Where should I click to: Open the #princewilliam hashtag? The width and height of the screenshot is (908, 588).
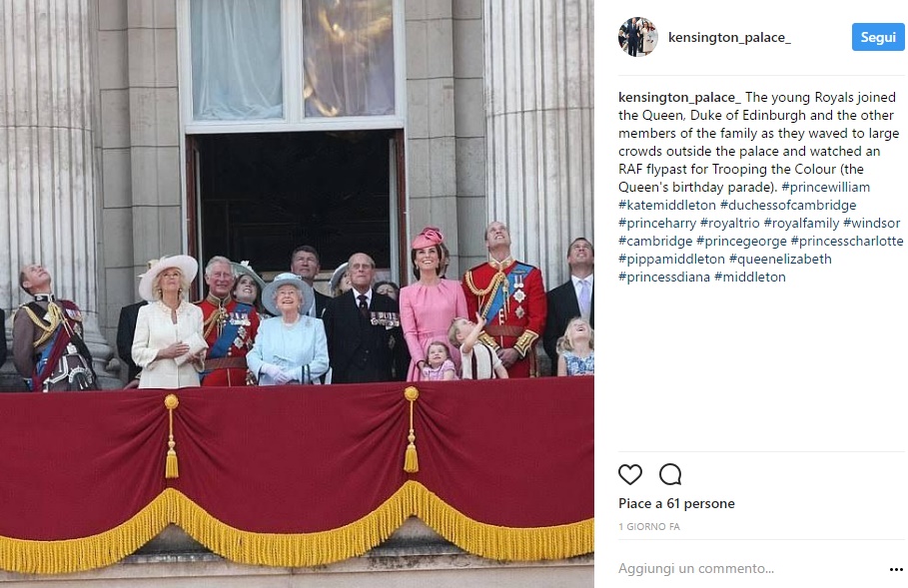[x=826, y=187]
